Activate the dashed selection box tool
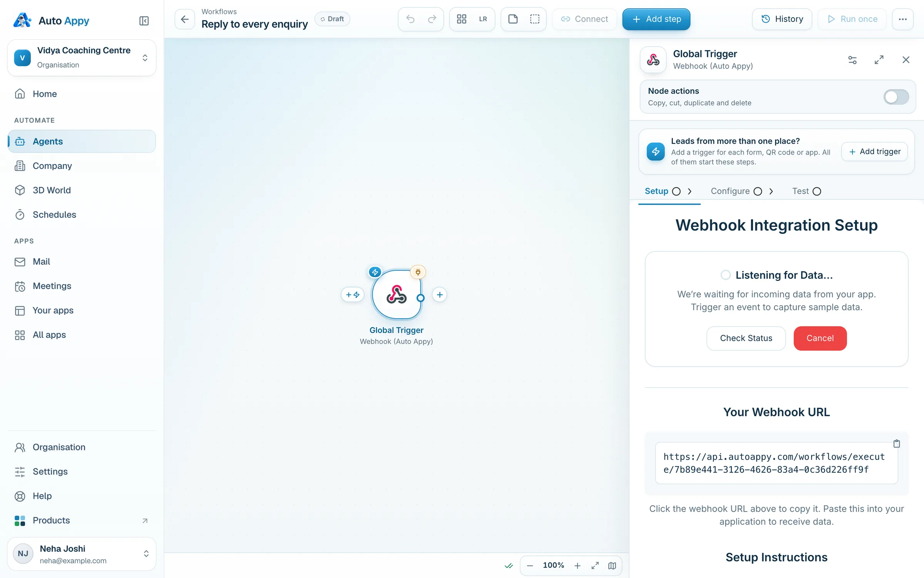The width and height of the screenshot is (924, 578). [x=535, y=19]
